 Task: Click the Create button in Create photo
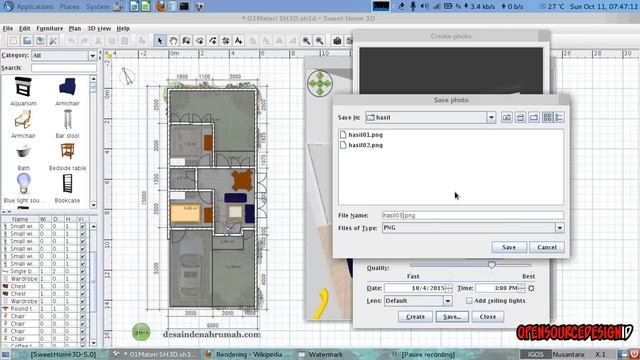click(x=416, y=317)
